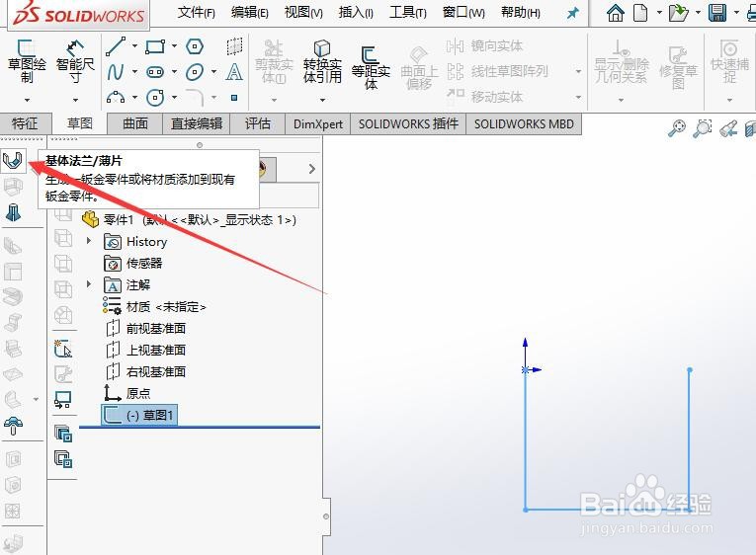Open the File (文件) menu

click(x=197, y=13)
